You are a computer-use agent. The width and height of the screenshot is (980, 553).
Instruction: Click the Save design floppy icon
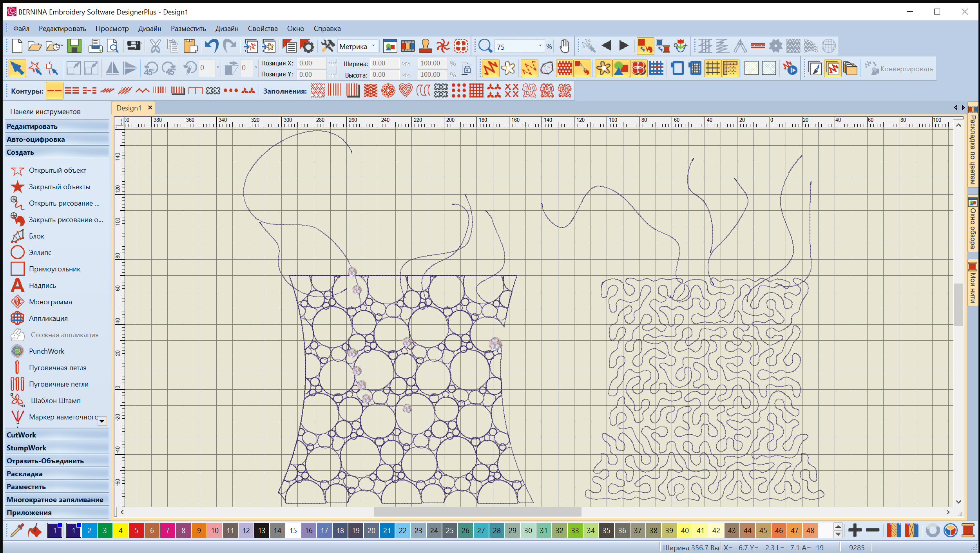point(74,46)
